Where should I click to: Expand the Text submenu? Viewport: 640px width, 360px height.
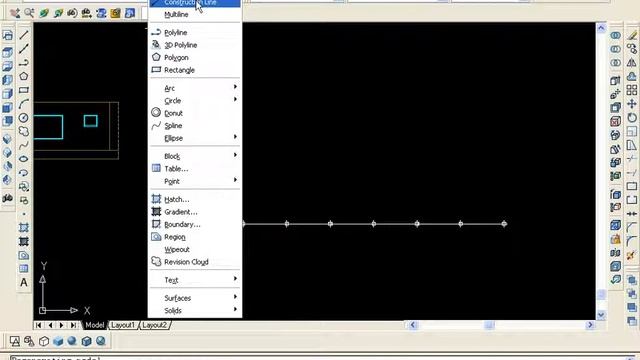click(x=195, y=280)
